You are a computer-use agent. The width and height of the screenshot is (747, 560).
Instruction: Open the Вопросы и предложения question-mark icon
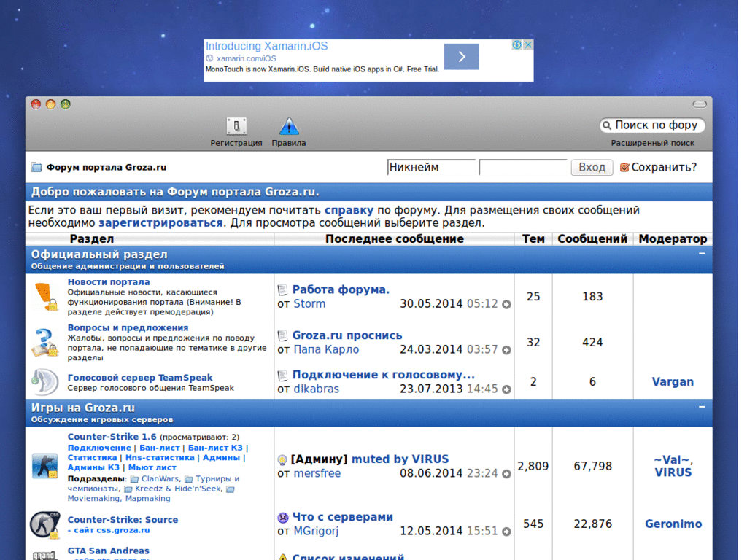point(44,343)
